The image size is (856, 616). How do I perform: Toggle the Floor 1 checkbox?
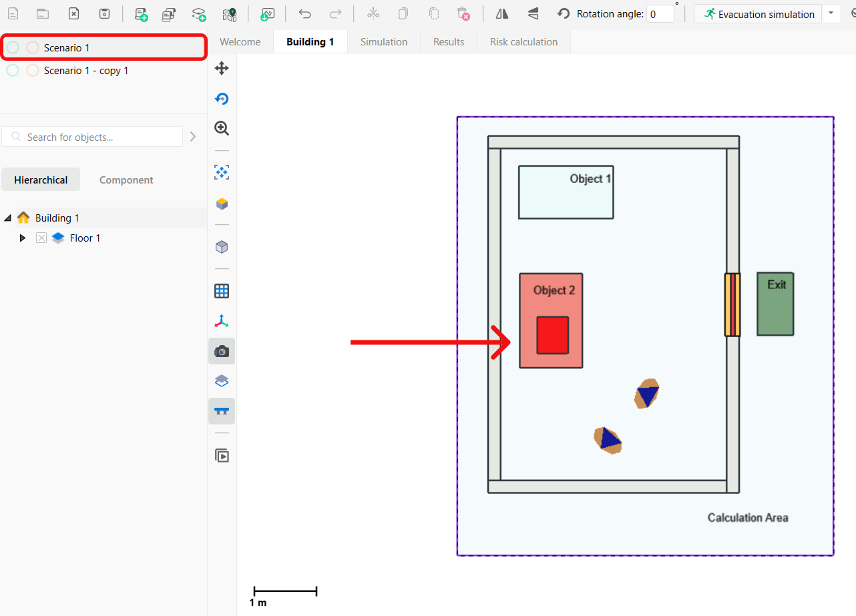tap(41, 238)
